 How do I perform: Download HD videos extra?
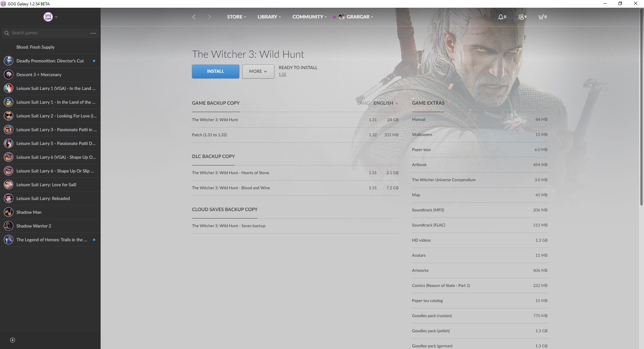point(480,240)
